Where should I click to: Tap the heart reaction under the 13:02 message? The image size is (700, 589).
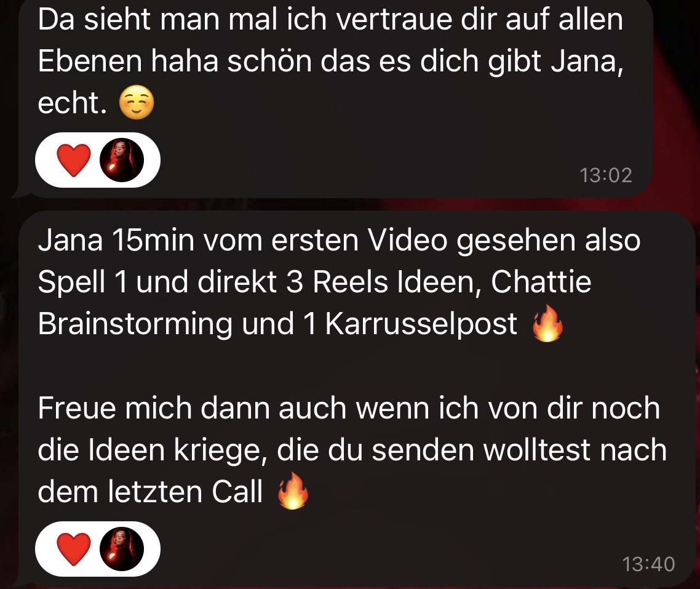74,160
